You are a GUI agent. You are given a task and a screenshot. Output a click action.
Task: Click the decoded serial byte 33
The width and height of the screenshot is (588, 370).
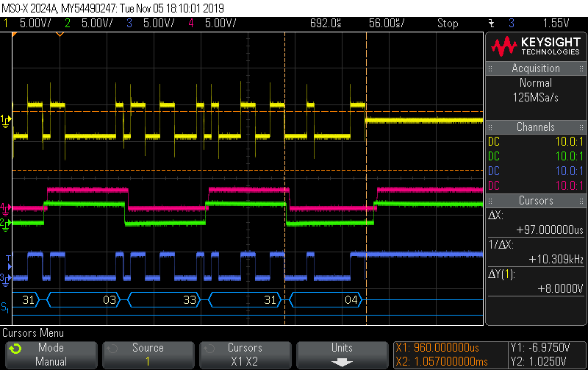(x=190, y=300)
